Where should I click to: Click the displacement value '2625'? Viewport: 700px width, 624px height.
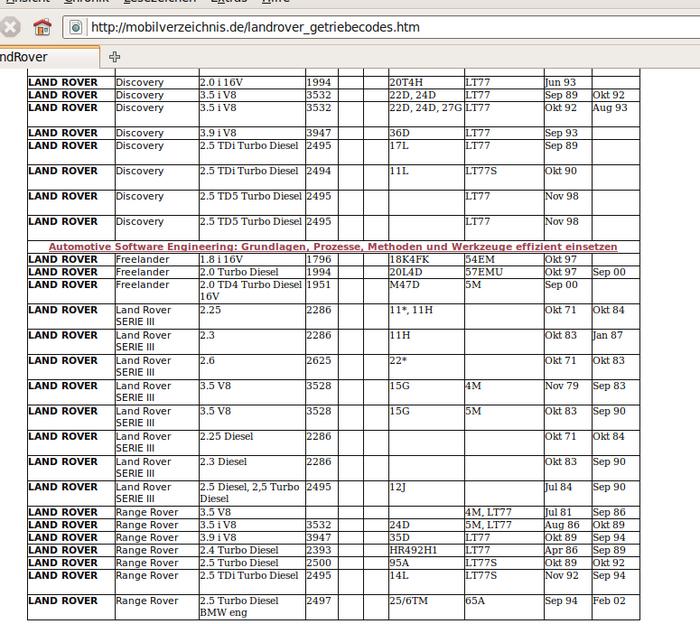pyautogui.click(x=319, y=360)
